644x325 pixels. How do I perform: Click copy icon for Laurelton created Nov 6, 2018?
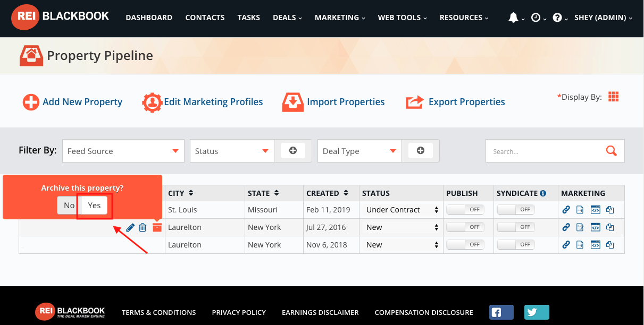[x=610, y=245]
